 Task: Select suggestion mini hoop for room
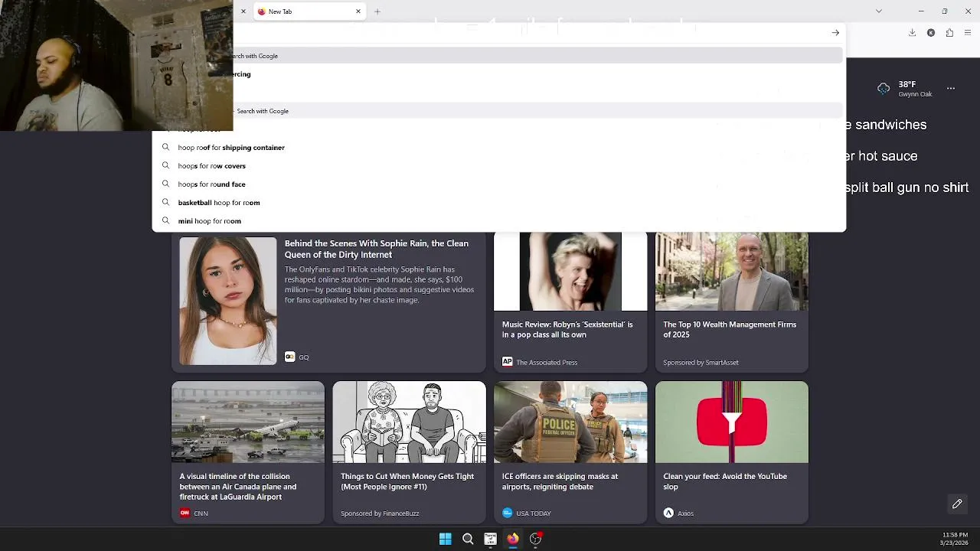(x=499, y=221)
